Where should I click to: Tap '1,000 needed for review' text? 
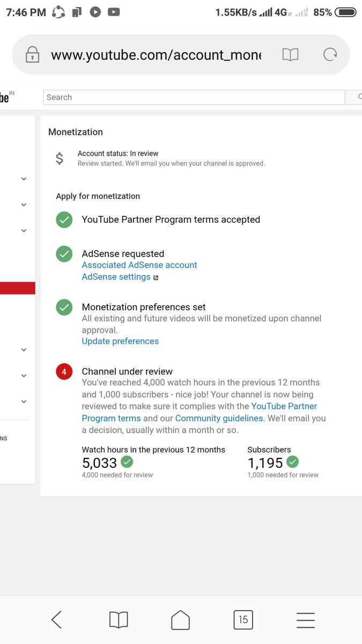[283, 475]
